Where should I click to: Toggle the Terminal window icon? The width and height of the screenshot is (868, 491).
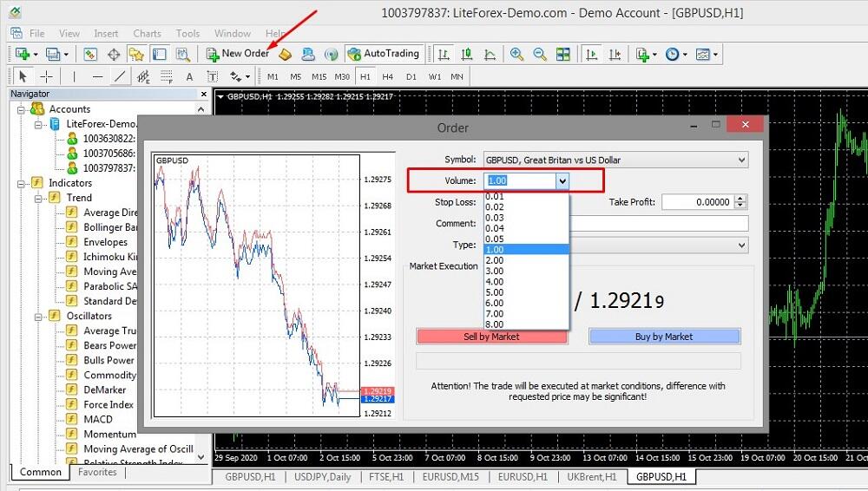160,54
